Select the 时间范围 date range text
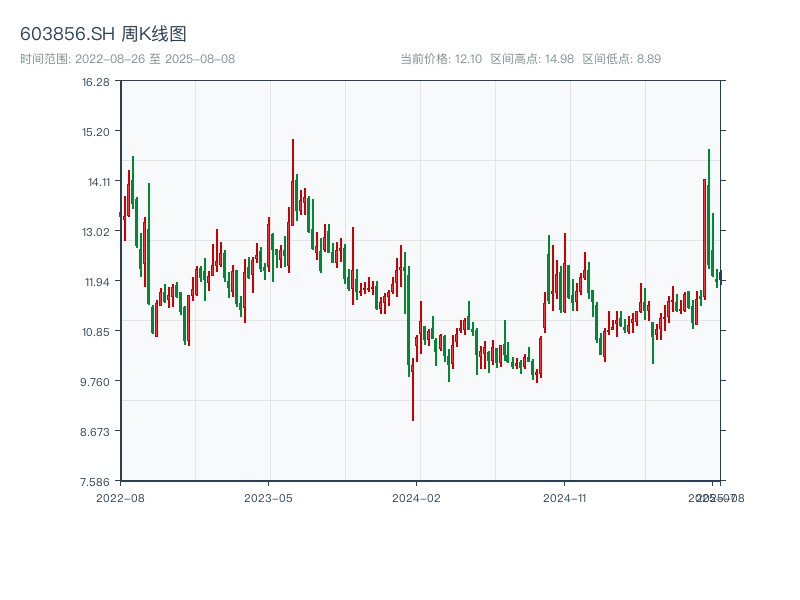This screenshot has height=600, width=800. 128,59
